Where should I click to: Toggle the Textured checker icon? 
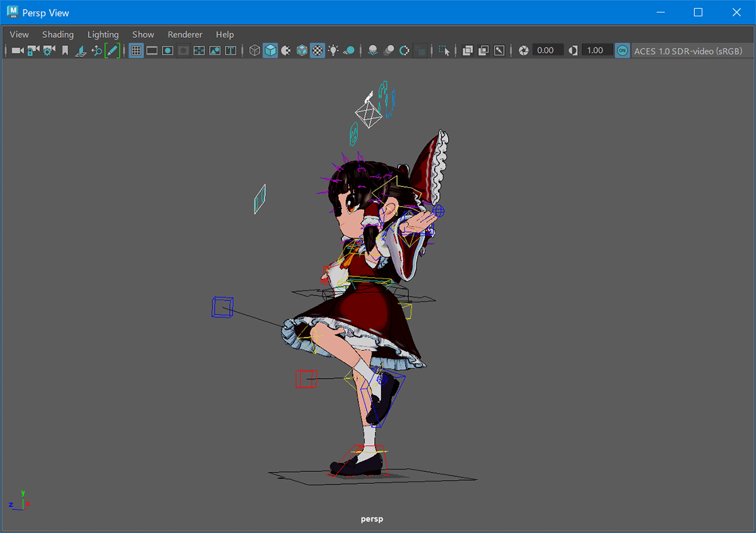318,50
